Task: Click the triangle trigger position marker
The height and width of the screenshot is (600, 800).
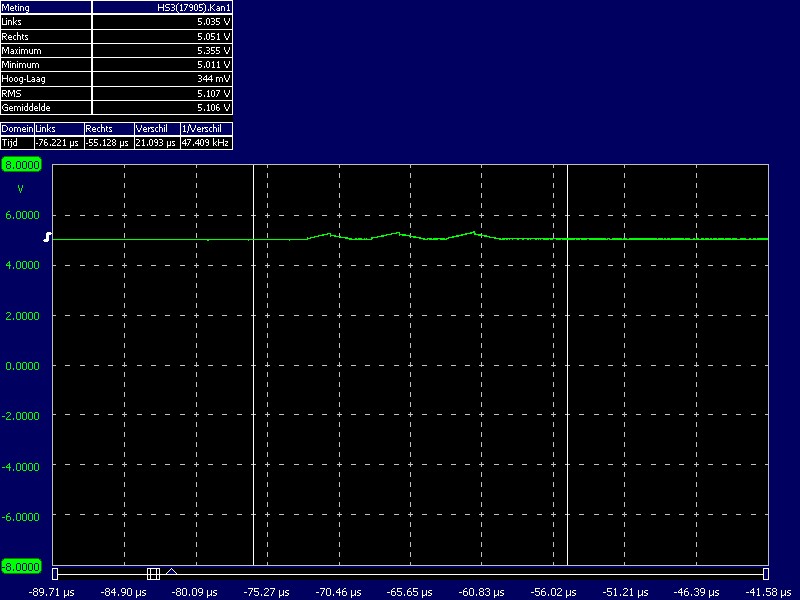Action: [x=171, y=572]
